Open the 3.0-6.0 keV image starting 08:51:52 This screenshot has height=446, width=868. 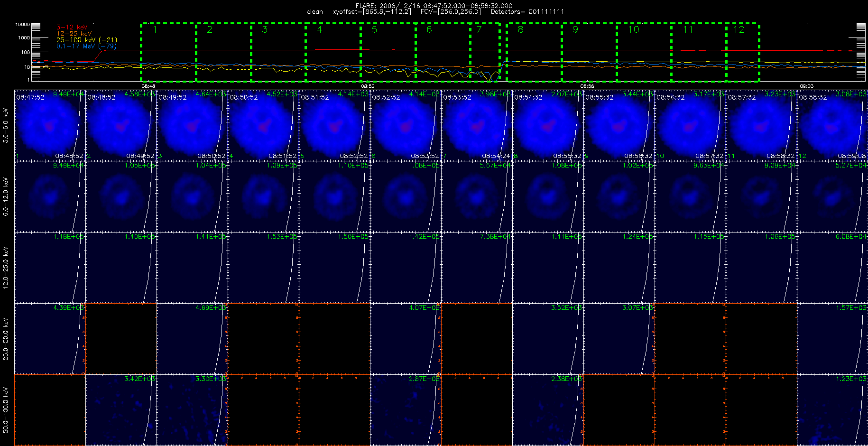[x=334, y=125]
